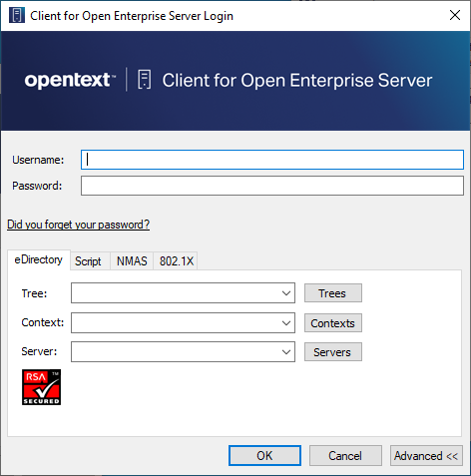Click the 'Client for Open Enterprise Server' banner text

tap(297, 81)
